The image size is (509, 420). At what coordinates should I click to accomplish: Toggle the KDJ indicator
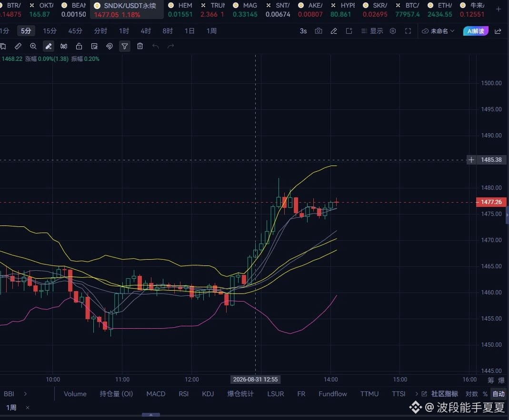(208, 394)
